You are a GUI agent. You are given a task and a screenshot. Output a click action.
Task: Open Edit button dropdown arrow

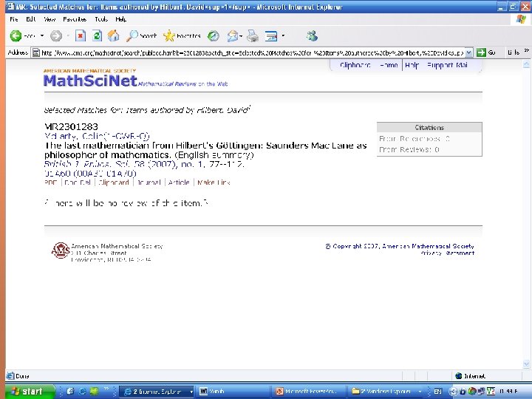[283, 35]
